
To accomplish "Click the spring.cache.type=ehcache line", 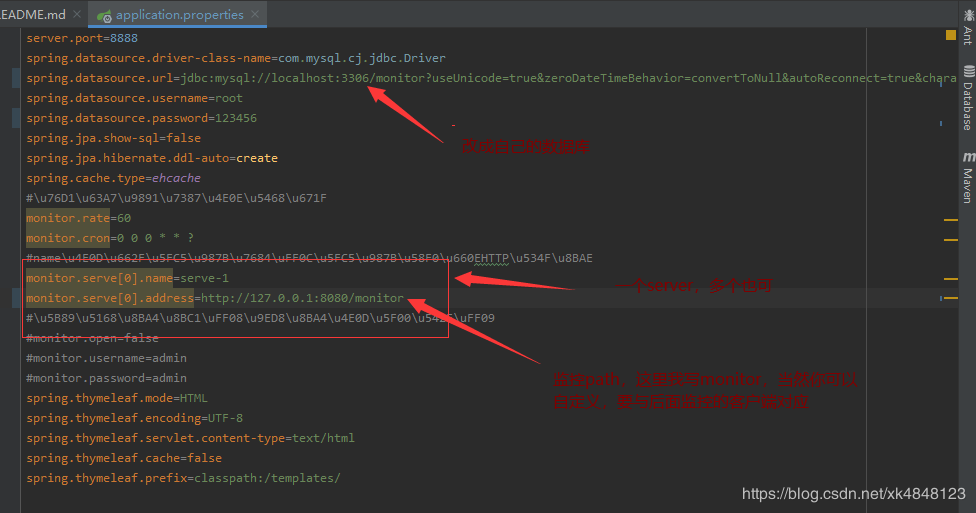I will point(113,177).
